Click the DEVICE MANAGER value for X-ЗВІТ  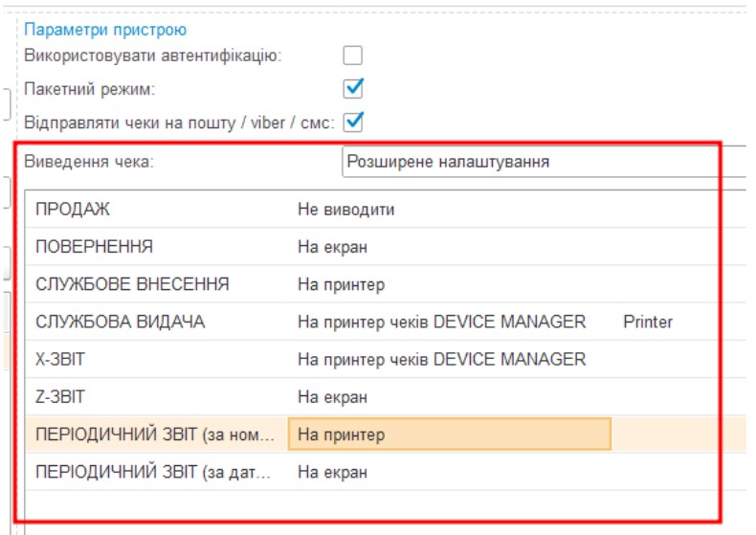[441, 360]
